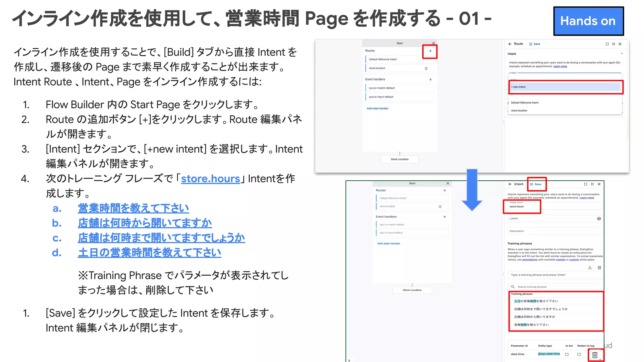Open the system entity types link
Viewport: 644px width, 362px height.
[x=561, y=260]
